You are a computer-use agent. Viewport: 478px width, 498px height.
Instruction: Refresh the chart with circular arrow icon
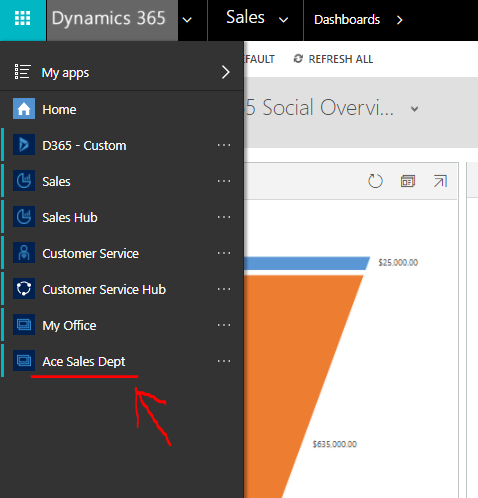coord(375,181)
